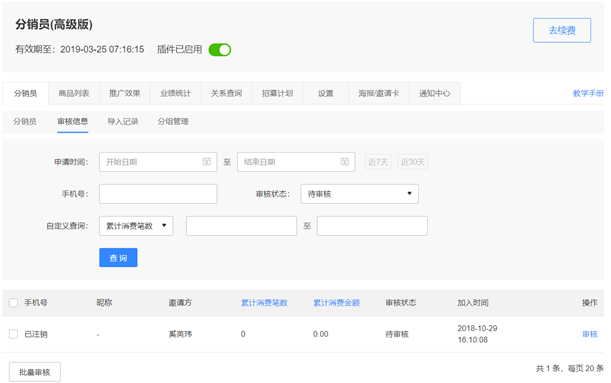Sort by the 累计消费金额 column header
Viewport: 611px width, 383px height.
click(336, 303)
